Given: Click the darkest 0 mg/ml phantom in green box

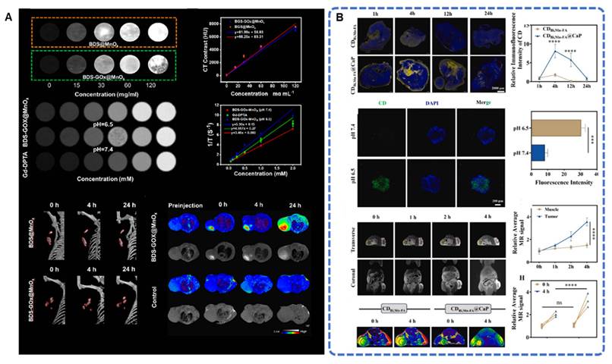Looking at the screenshot, I should click(x=49, y=64).
